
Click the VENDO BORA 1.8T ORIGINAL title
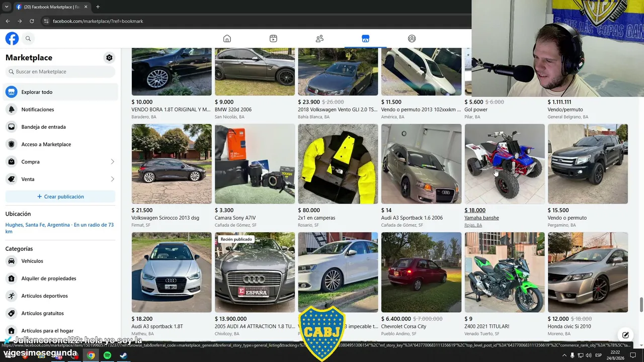[x=171, y=110]
